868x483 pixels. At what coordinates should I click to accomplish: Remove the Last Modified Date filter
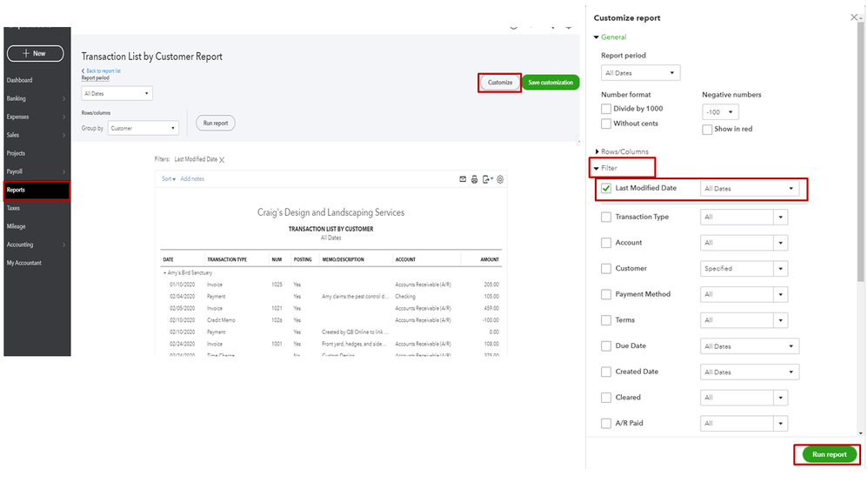(222, 160)
